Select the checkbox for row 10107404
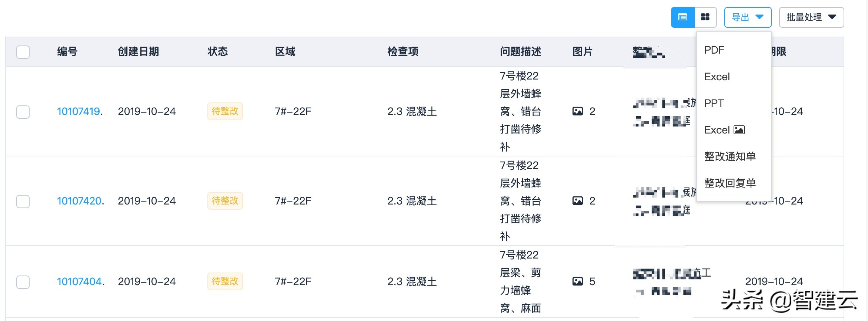 coord(23,282)
